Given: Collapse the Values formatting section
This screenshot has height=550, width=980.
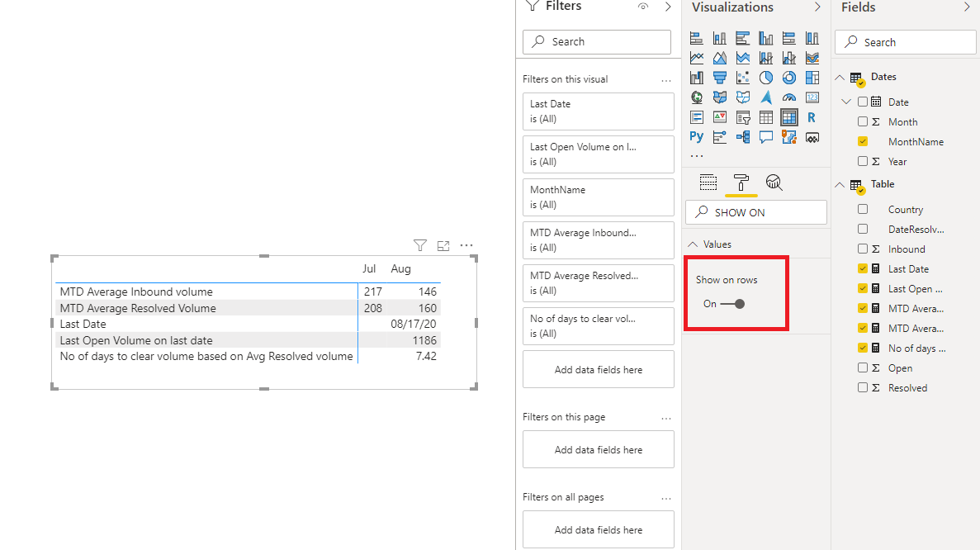Looking at the screenshot, I should click(x=693, y=244).
